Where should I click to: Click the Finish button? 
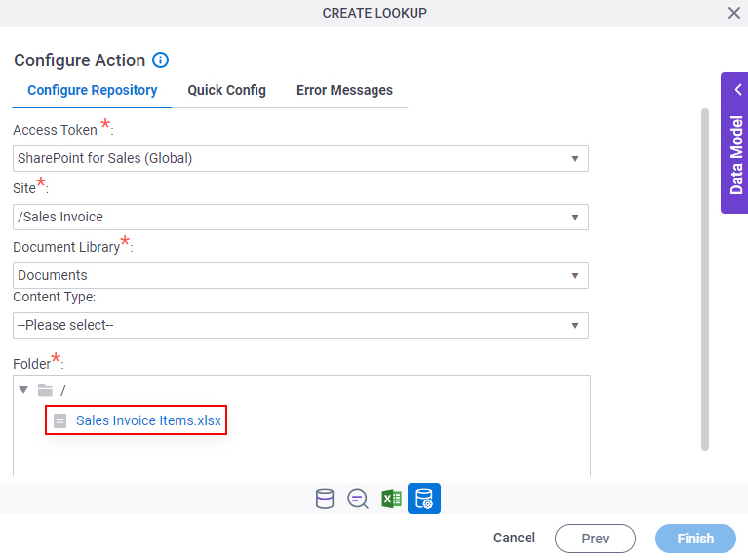(695, 539)
